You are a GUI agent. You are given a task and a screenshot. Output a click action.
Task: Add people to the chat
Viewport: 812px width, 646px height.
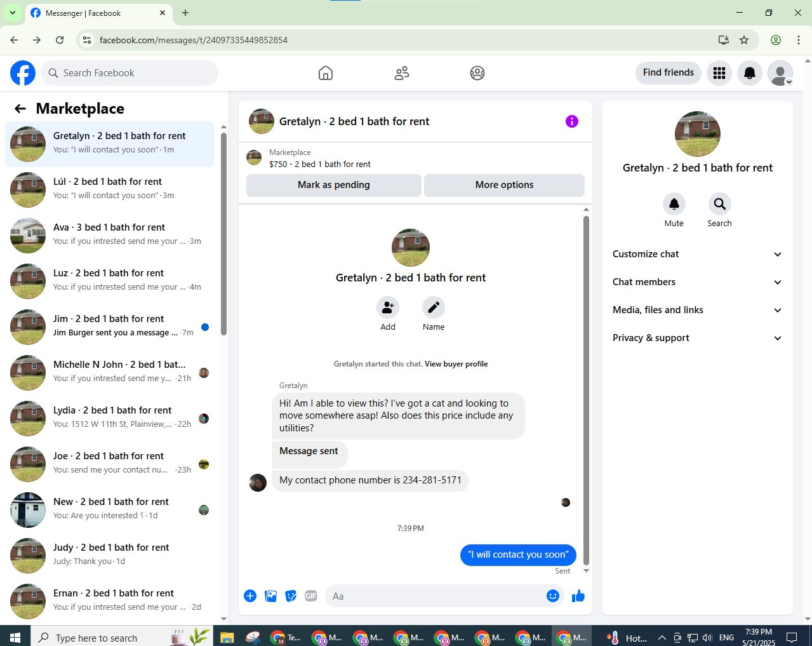(x=388, y=307)
